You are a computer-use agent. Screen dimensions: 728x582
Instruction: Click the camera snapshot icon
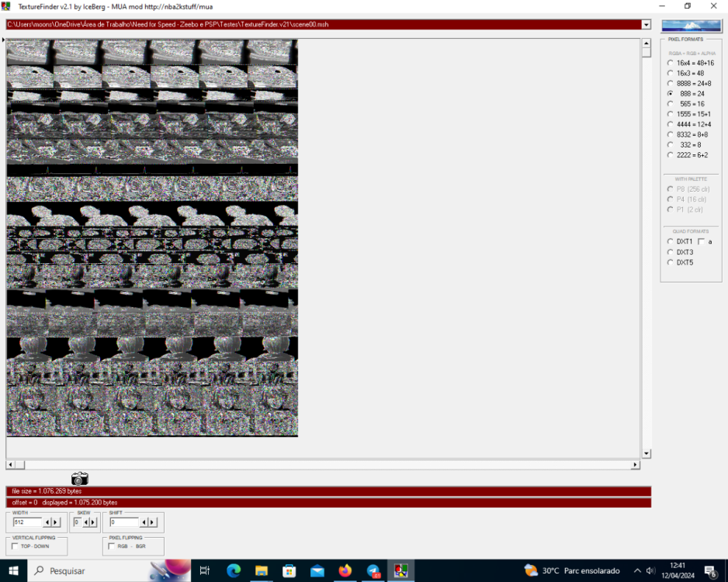point(79,479)
